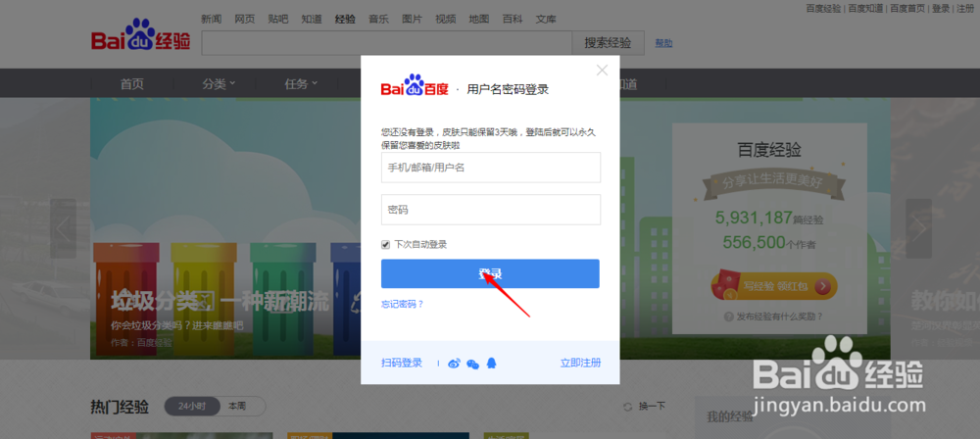The width and height of the screenshot is (980, 439).
Task: Focus the main search input box
Action: point(386,43)
